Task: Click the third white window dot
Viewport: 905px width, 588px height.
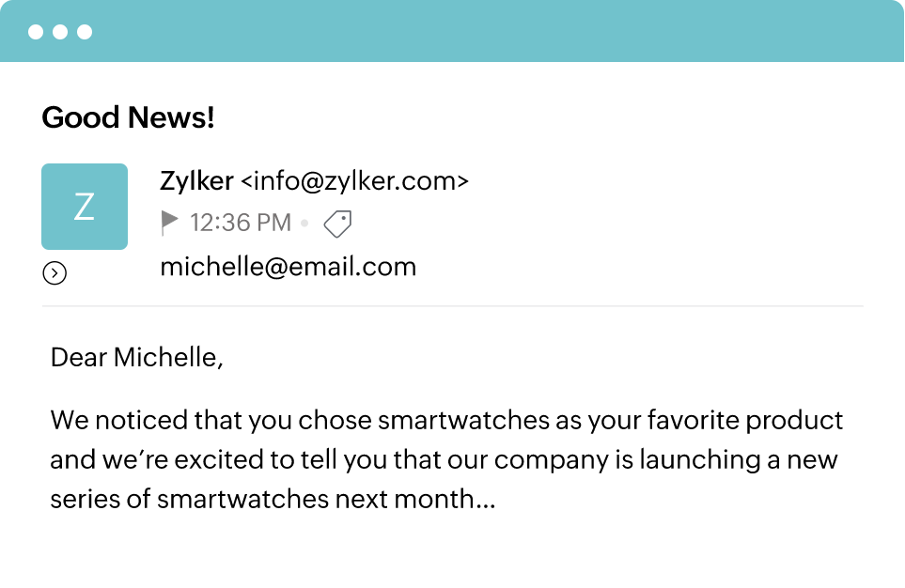Action: coord(85,32)
